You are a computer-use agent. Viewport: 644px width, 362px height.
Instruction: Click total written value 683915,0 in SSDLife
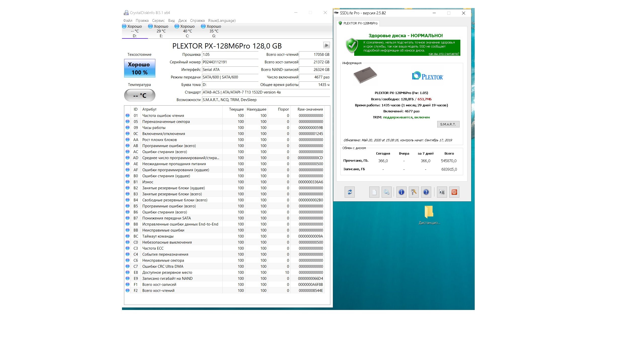coord(449,169)
